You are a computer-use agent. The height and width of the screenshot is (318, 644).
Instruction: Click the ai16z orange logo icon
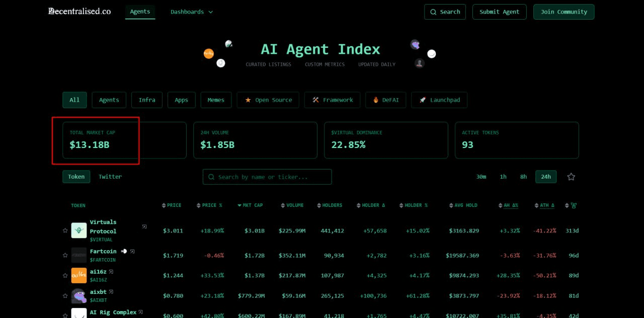point(79,276)
